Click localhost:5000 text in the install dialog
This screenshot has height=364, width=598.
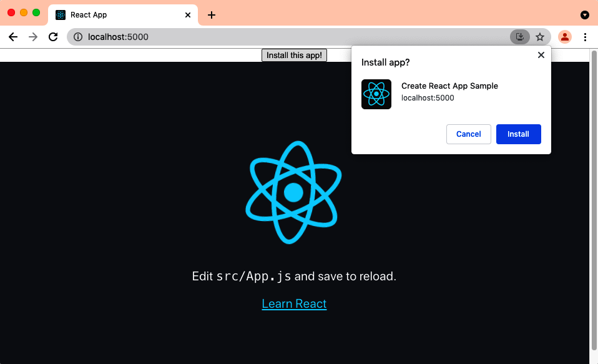tap(428, 97)
